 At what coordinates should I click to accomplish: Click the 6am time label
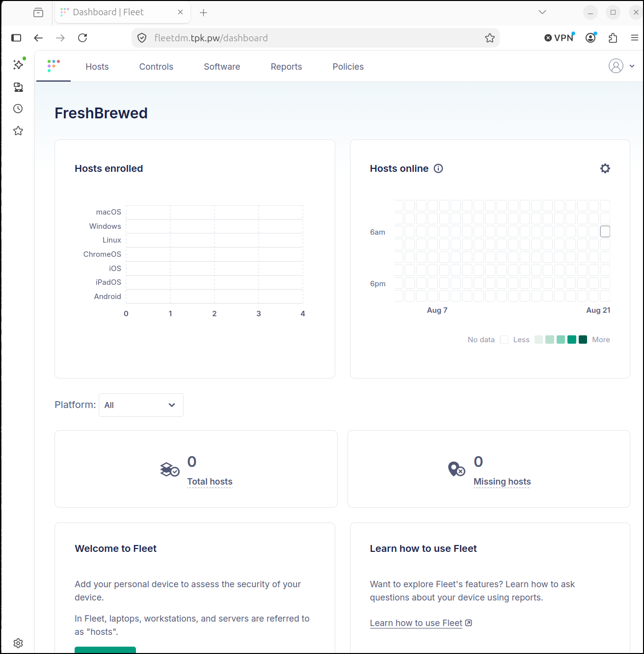[377, 232]
